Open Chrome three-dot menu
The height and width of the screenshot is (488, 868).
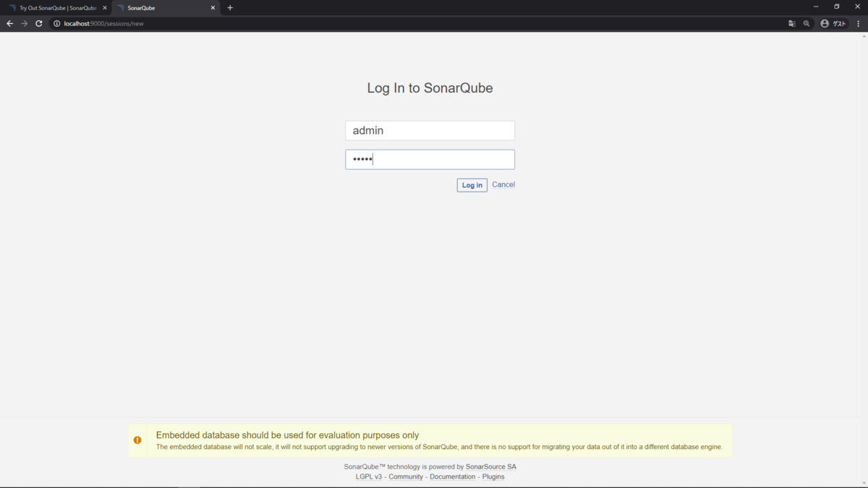click(x=859, y=23)
